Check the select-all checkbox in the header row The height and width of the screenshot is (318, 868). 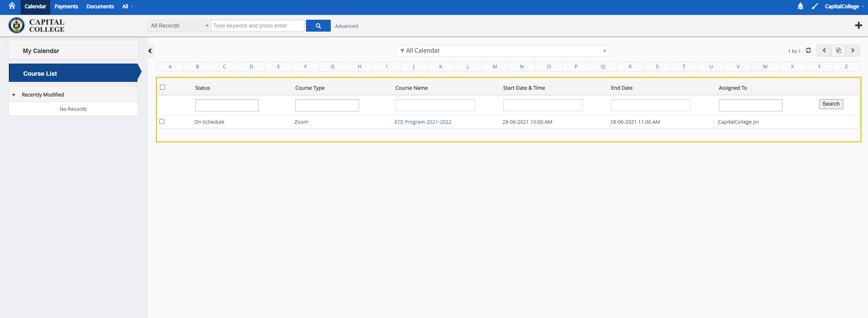click(162, 87)
